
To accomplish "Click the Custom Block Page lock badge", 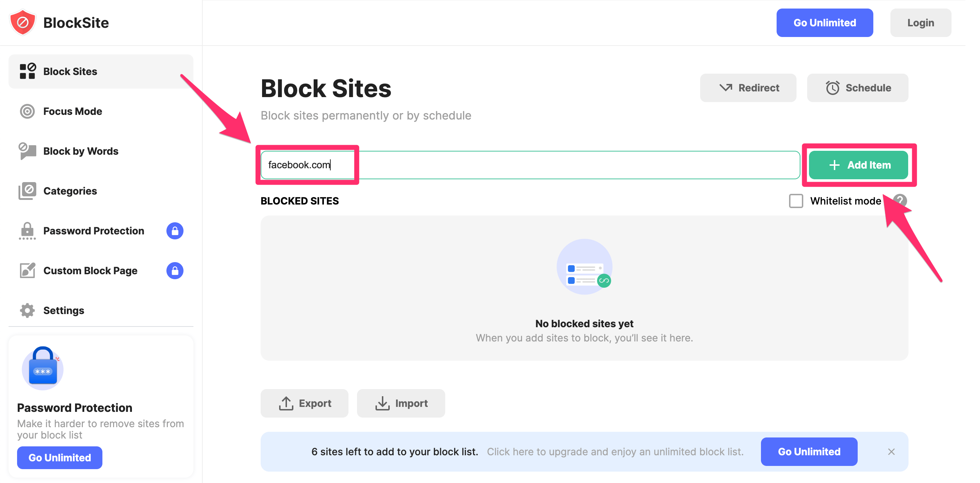I will (175, 271).
